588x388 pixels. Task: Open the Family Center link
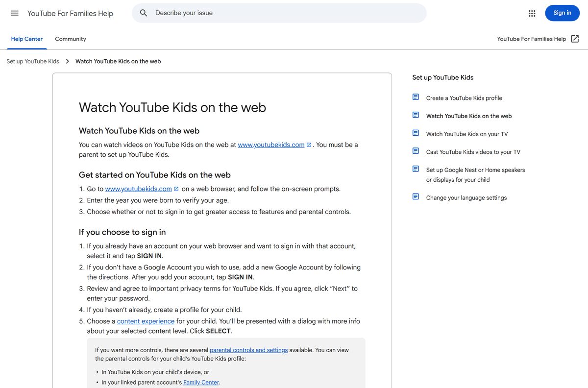(201, 383)
